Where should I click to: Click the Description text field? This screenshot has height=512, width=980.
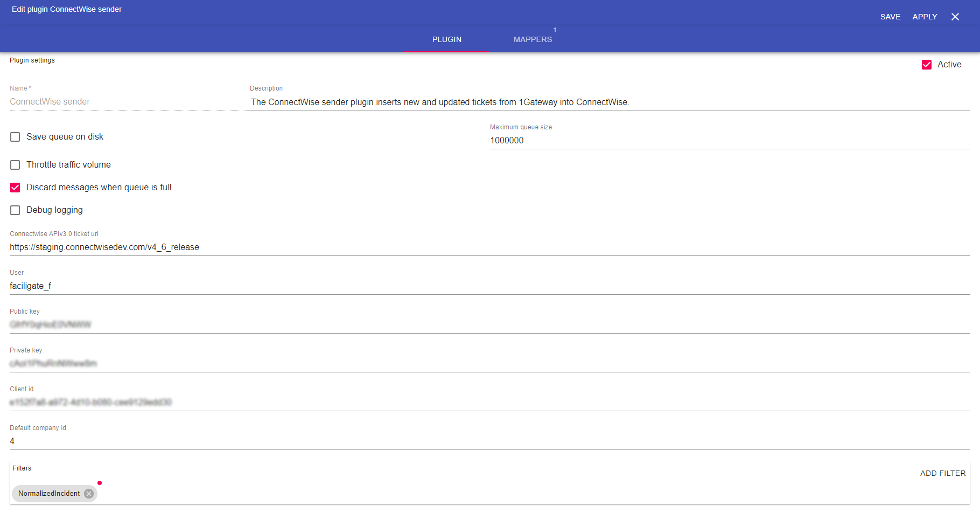click(608, 102)
